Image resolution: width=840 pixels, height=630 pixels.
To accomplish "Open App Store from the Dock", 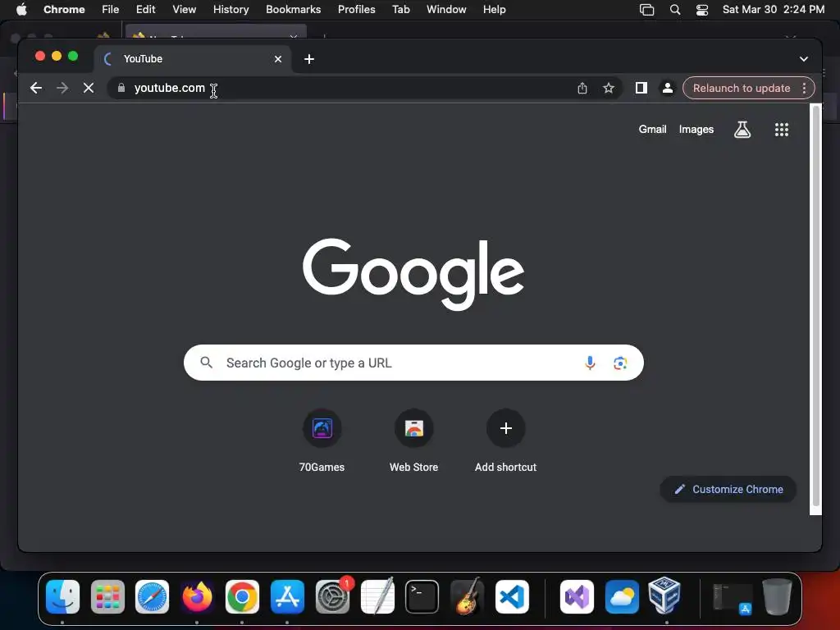I will 287,596.
